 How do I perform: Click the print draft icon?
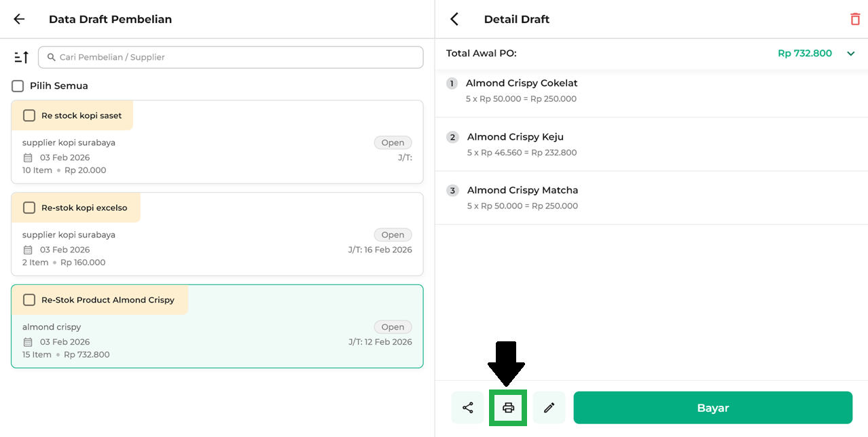tap(508, 408)
